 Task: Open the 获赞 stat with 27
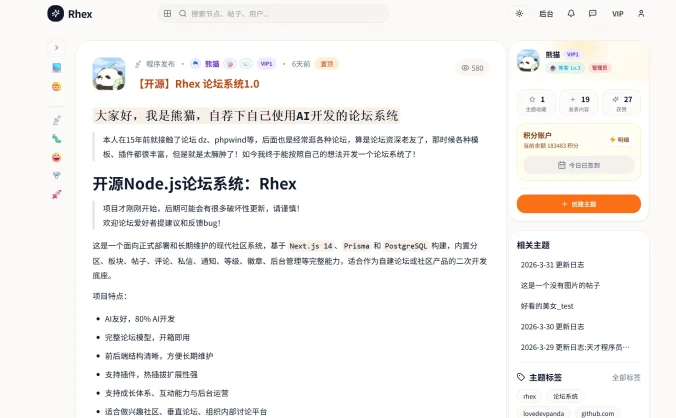click(x=621, y=103)
